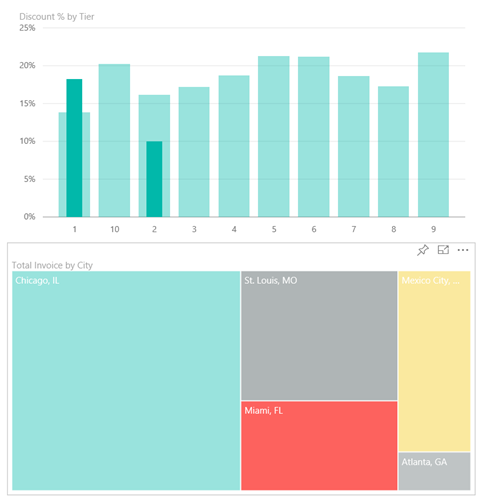
Task: Open the More options ellipsis menu
Action: (x=463, y=250)
